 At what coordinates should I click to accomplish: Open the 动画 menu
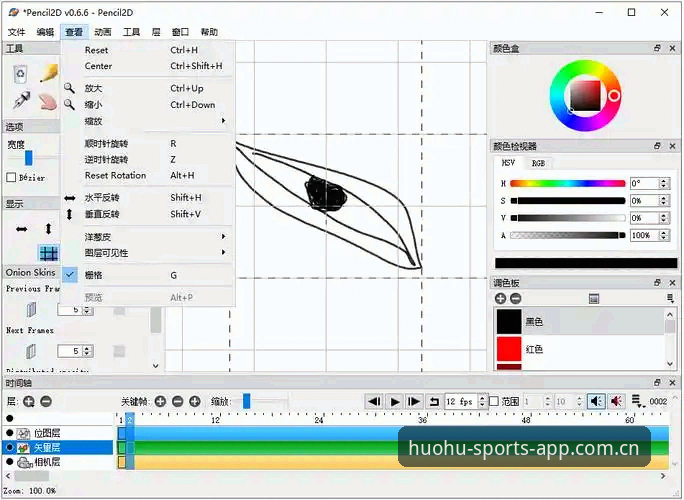click(103, 32)
